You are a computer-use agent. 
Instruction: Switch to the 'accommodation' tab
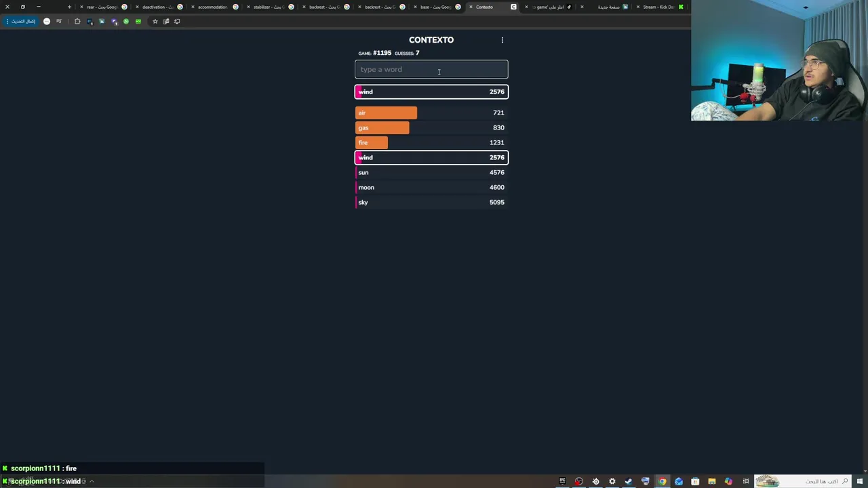(214, 7)
